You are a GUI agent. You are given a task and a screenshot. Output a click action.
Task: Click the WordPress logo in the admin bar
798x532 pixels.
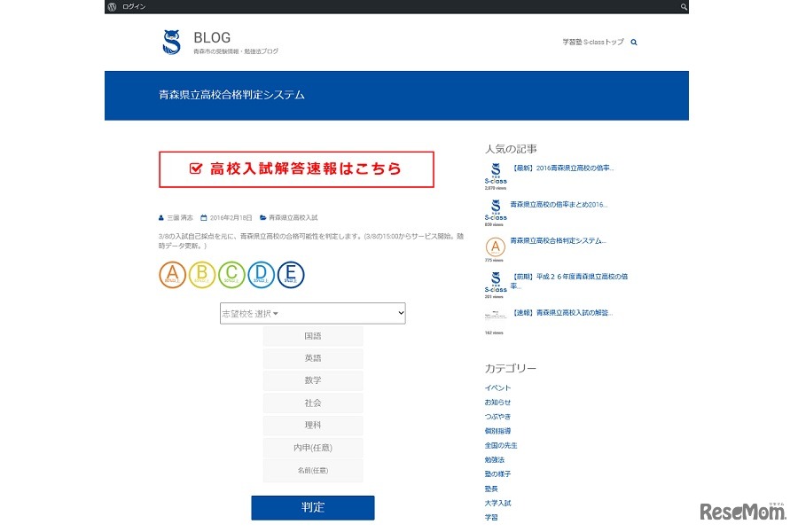(x=111, y=6)
